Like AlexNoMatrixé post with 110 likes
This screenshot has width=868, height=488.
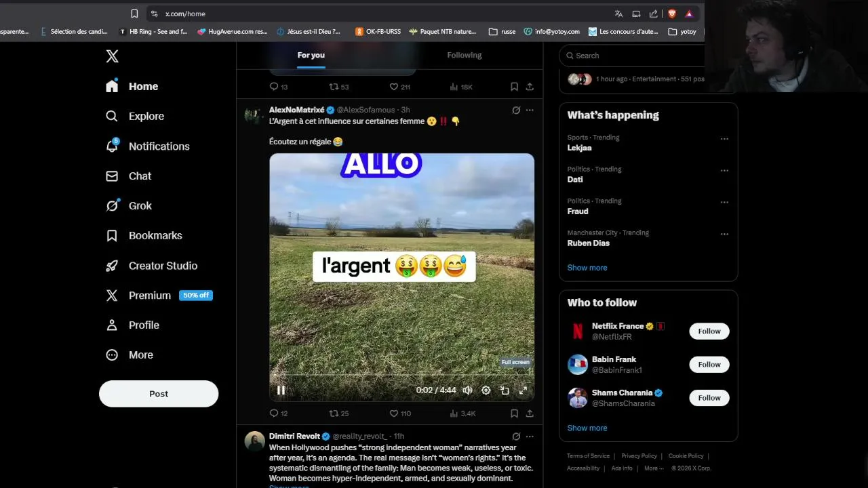(400, 413)
